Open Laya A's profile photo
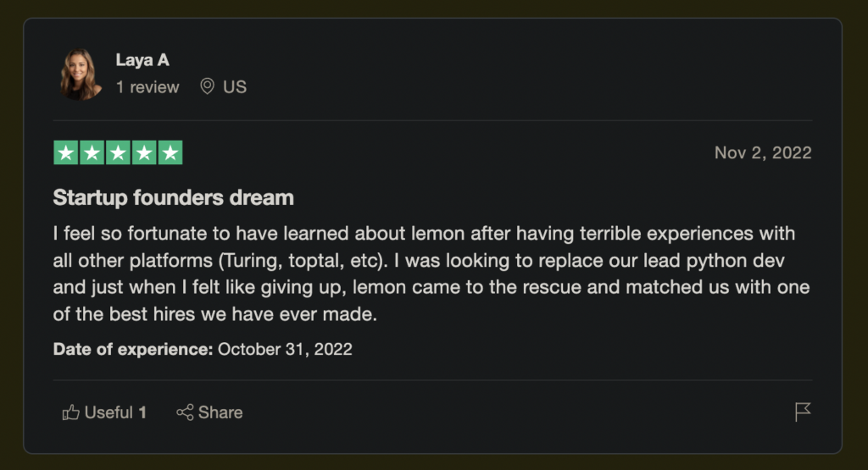The width and height of the screenshot is (868, 470). click(81, 74)
